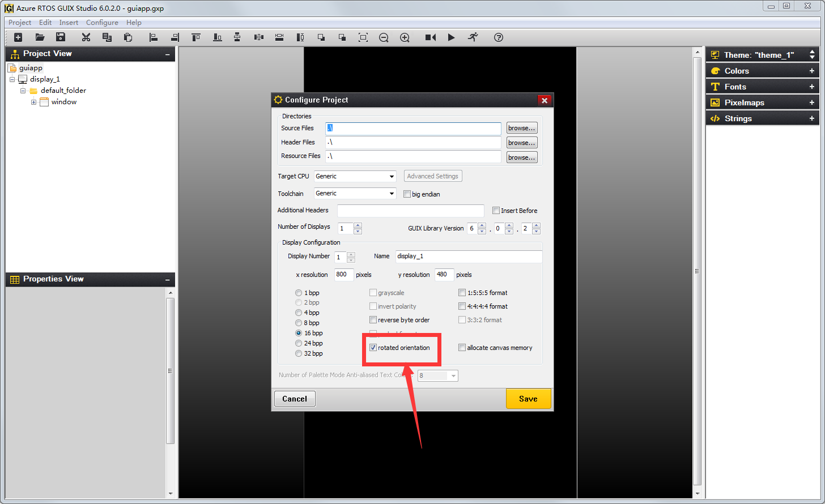
Task: Open a project with the folder icon
Action: point(40,37)
